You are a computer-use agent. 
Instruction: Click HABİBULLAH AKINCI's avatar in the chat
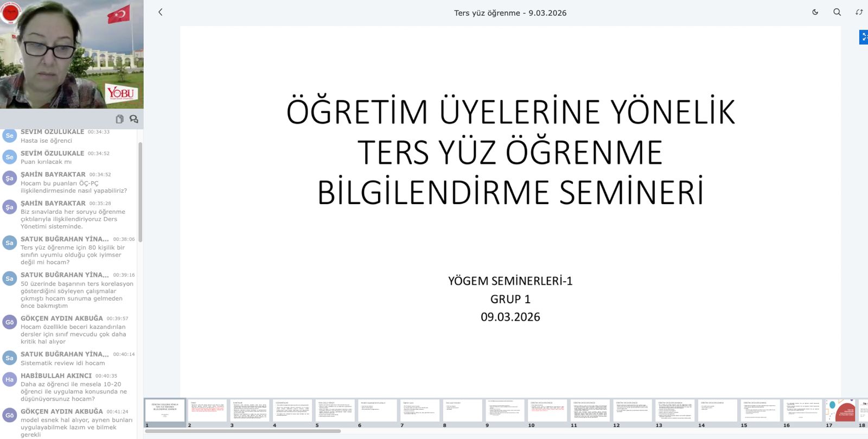pos(9,380)
